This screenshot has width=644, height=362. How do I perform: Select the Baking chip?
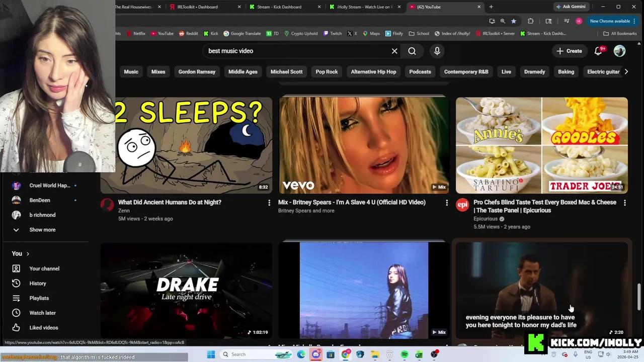[x=566, y=71]
